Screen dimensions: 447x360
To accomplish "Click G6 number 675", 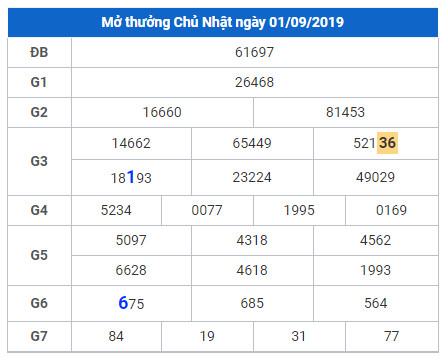I will [131, 303].
